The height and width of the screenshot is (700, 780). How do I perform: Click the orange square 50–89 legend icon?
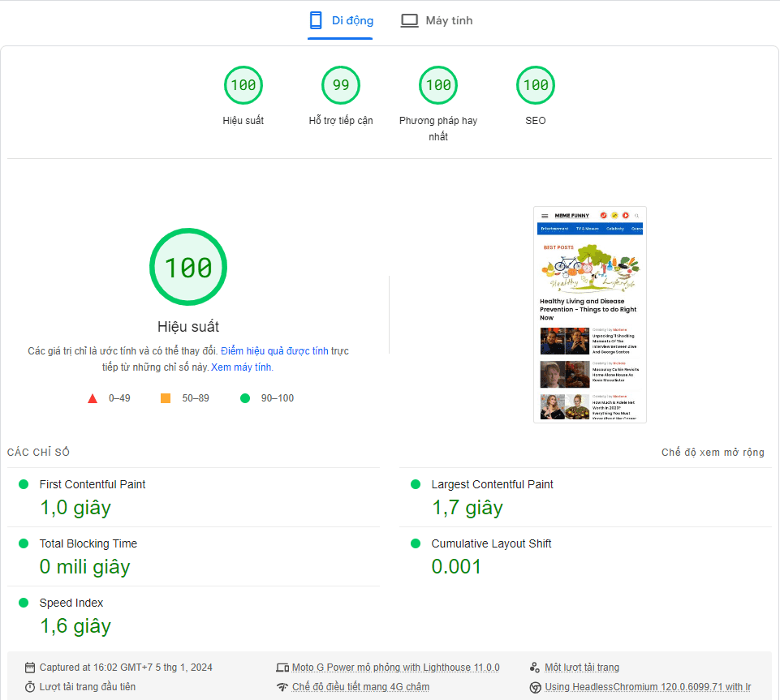click(x=166, y=398)
